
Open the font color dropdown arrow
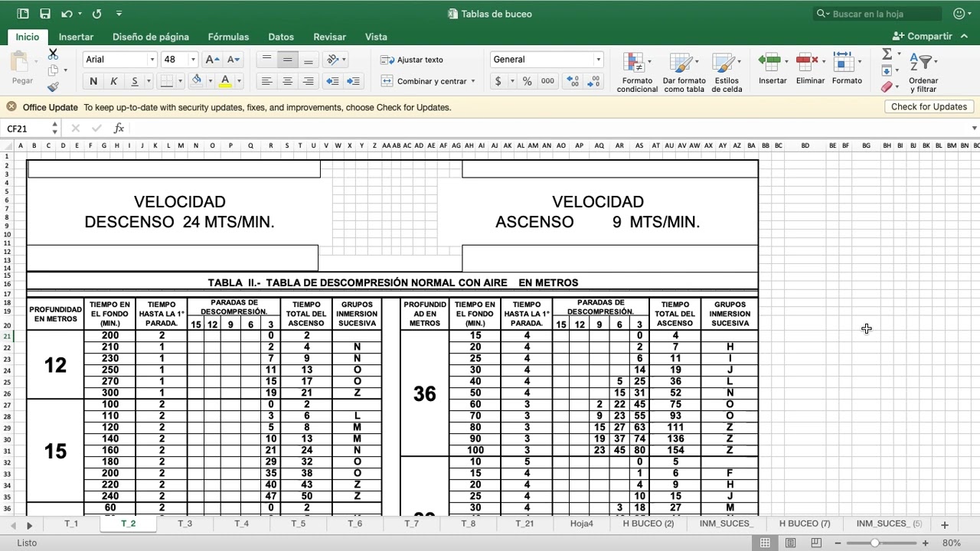239,81
